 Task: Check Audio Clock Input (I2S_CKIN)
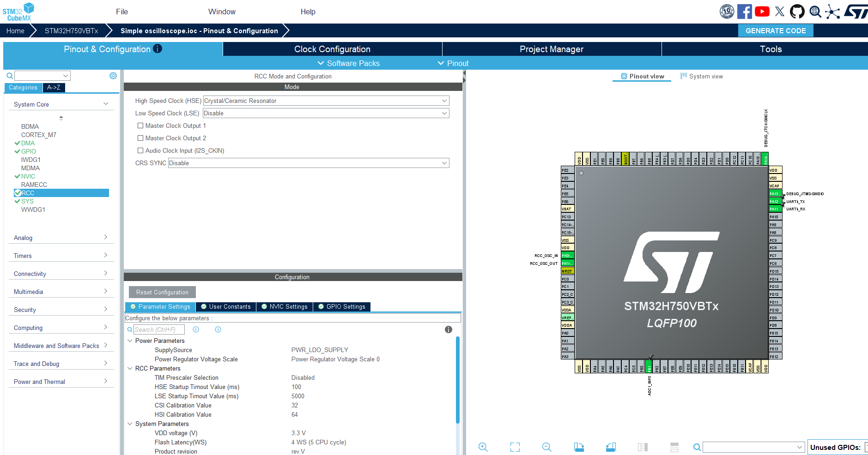(x=140, y=150)
